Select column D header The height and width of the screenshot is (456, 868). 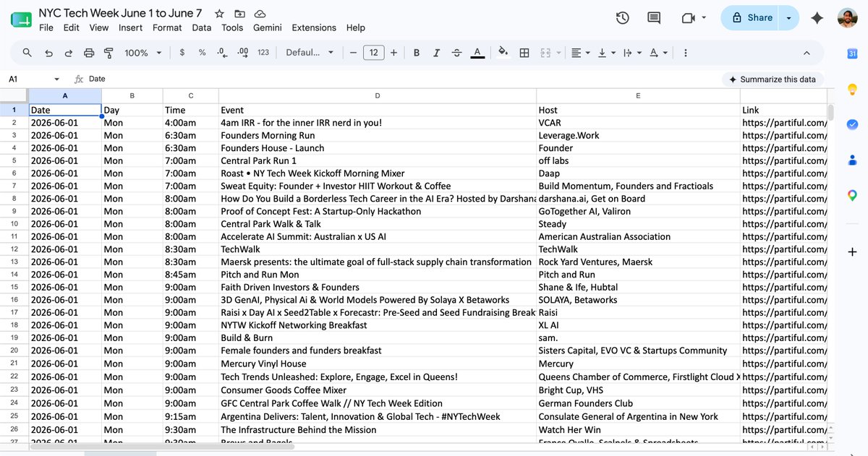(x=378, y=95)
